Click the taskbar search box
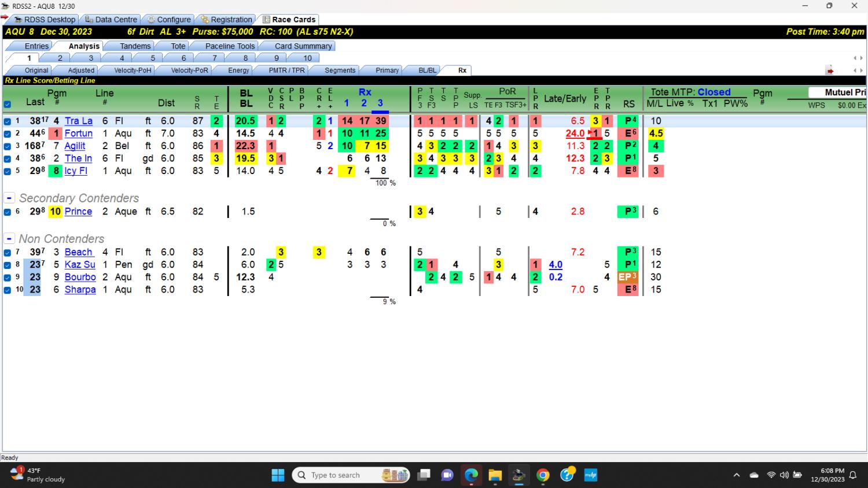 (x=351, y=475)
